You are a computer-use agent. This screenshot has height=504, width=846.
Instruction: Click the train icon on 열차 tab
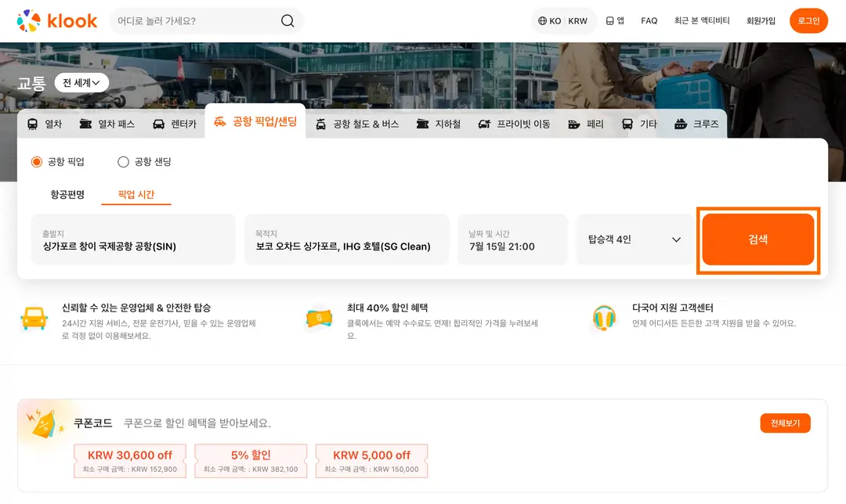32,124
